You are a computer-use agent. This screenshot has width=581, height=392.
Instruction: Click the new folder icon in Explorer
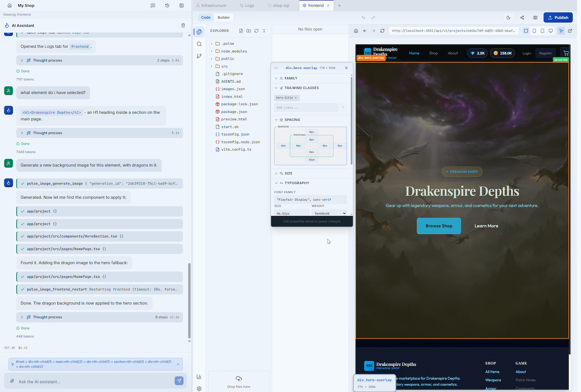tap(249, 31)
